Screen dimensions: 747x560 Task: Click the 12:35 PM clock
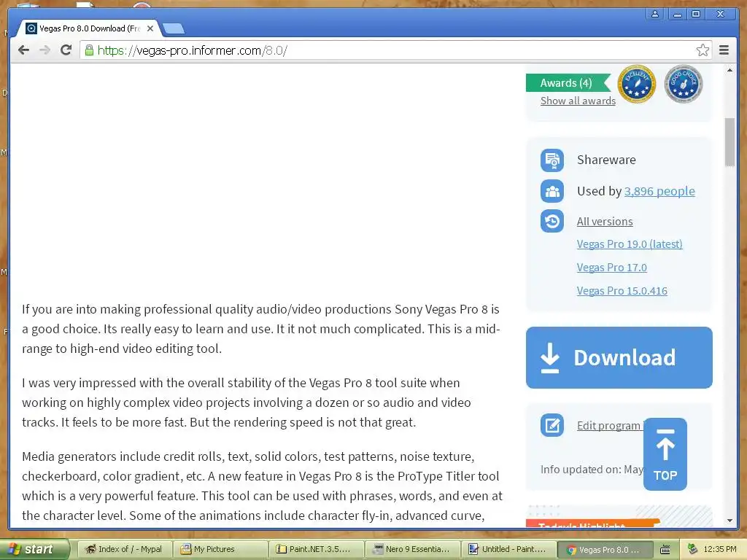coord(719,549)
